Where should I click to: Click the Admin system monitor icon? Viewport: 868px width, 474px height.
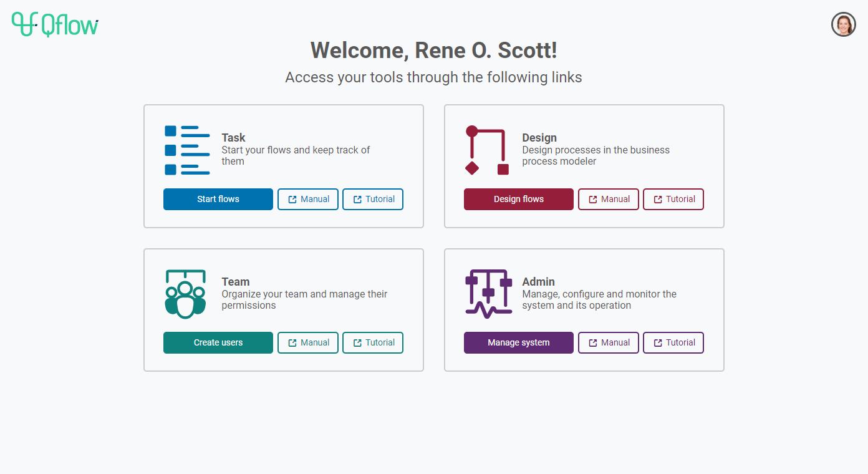click(x=488, y=293)
